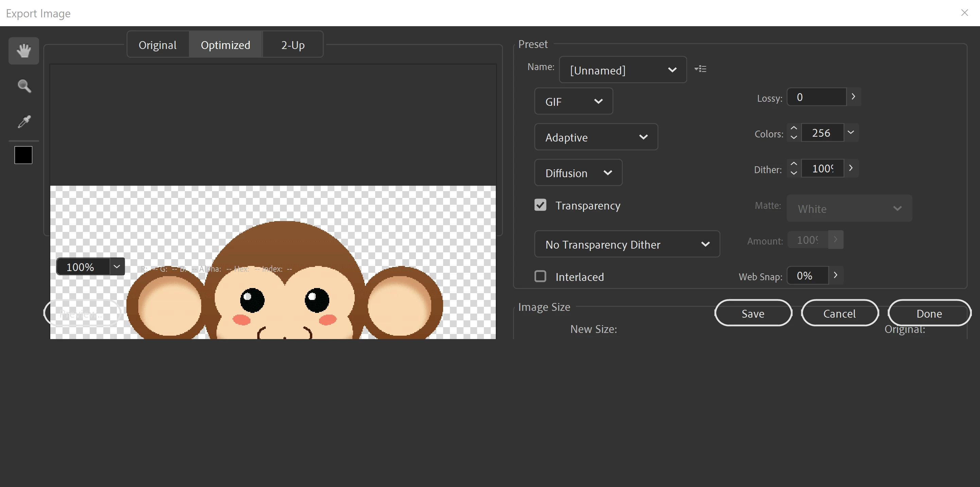Open the GIF file format dropdown
This screenshot has width=980, height=487.
coord(573,101)
